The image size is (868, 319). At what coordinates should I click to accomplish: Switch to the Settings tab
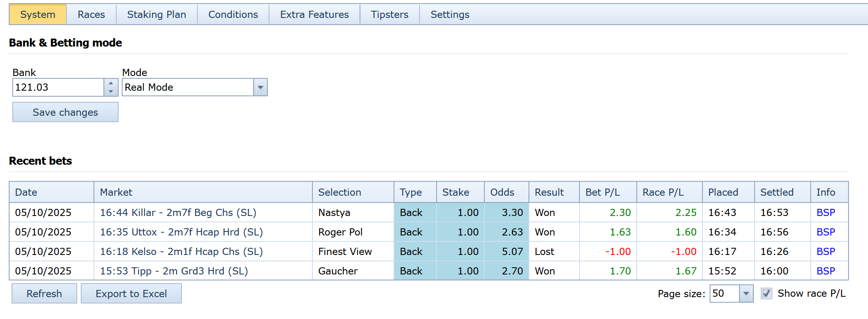point(450,15)
